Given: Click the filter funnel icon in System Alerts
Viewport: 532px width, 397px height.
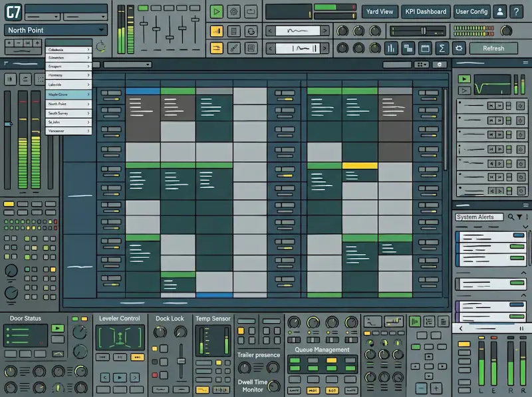Looking at the screenshot, I should (x=519, y=217).
